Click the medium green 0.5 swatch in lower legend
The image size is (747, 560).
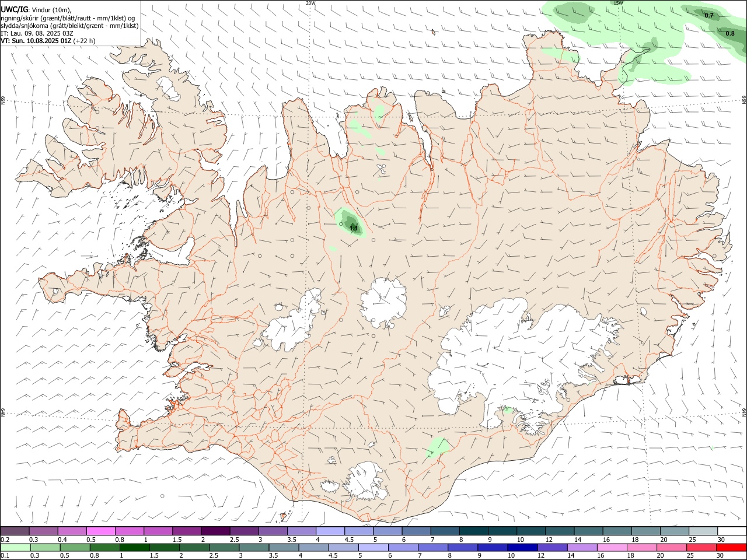(76, 548)
